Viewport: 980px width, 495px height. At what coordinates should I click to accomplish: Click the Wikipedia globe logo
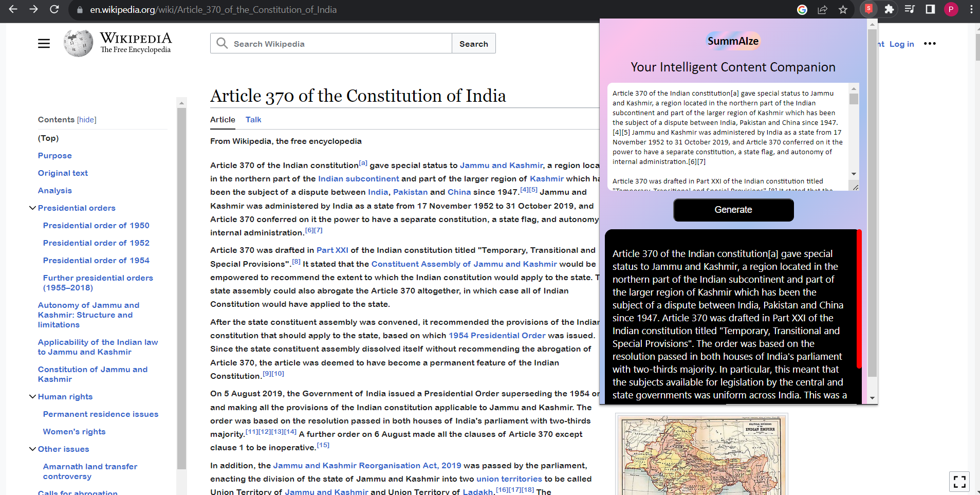click(78, 43)
